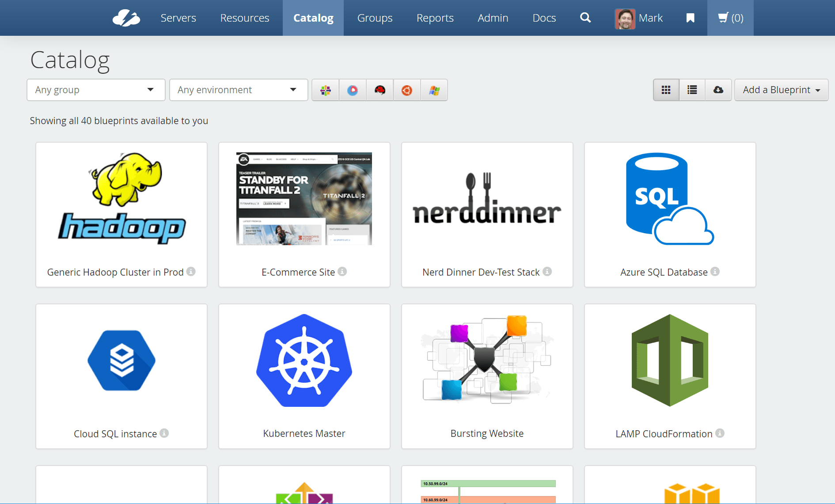Select the Generic Hadoop Cluster thumbnail
The width and height of the screenshot is (835, 504).
pos(121,199)
